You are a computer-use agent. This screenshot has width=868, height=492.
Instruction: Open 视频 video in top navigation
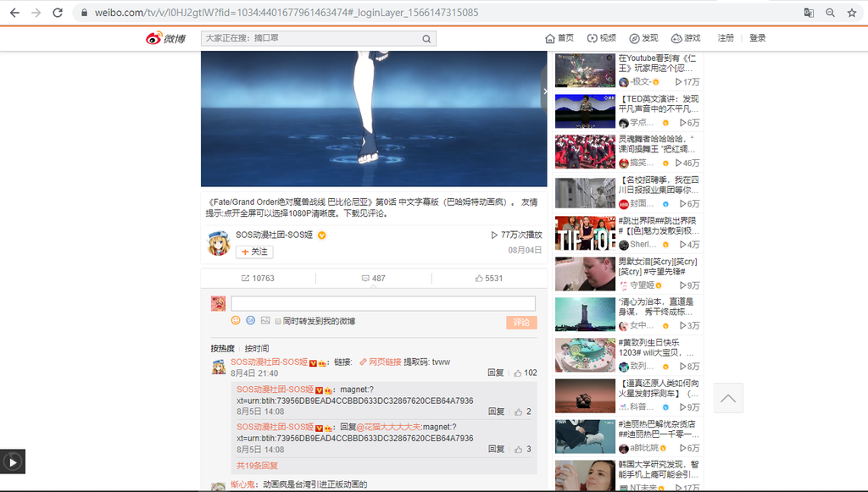pyautogui.click(x=601, y=38)
